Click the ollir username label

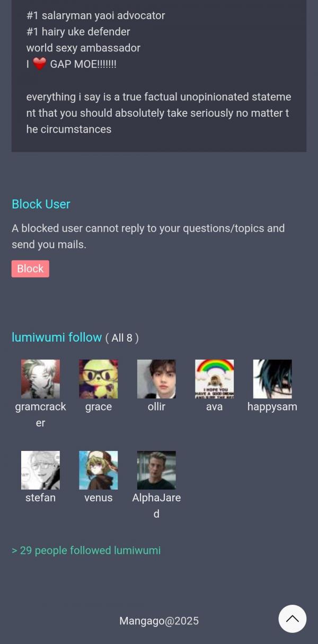156,407
